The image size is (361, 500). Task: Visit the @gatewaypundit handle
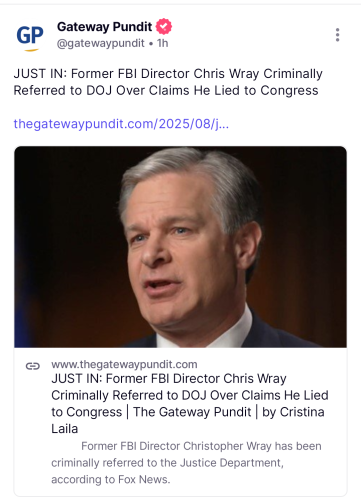pyautogui.click(x=101, y=43)
